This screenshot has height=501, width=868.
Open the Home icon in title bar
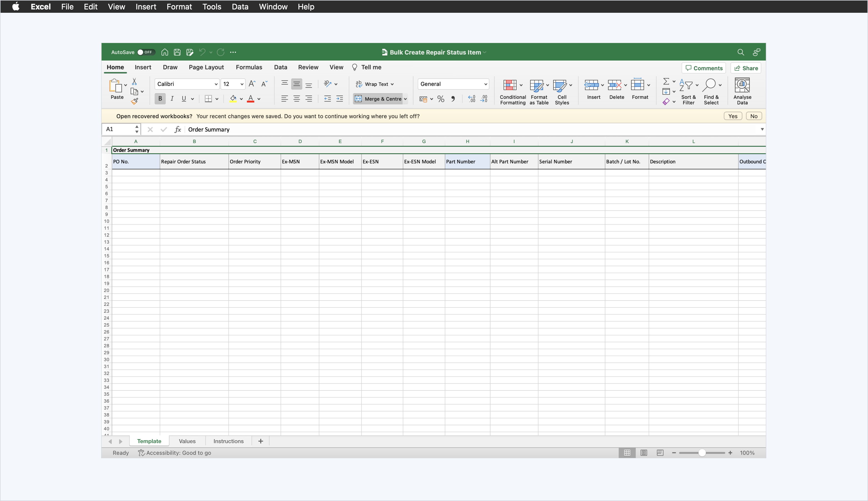[165, 52]
